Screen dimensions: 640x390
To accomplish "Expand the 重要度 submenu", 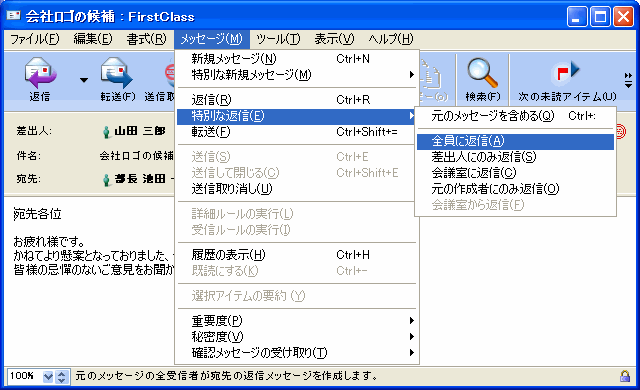I will pos(298,321).
